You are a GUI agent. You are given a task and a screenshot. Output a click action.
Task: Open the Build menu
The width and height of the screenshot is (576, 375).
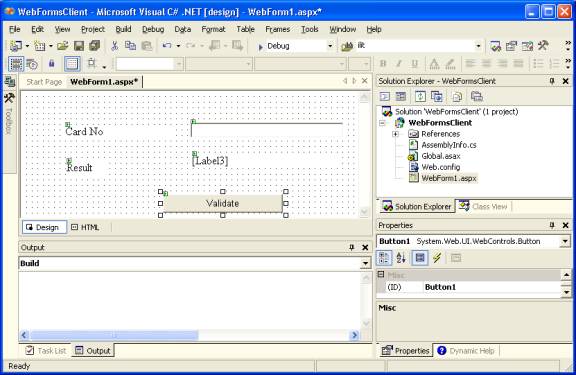[123, 29]
